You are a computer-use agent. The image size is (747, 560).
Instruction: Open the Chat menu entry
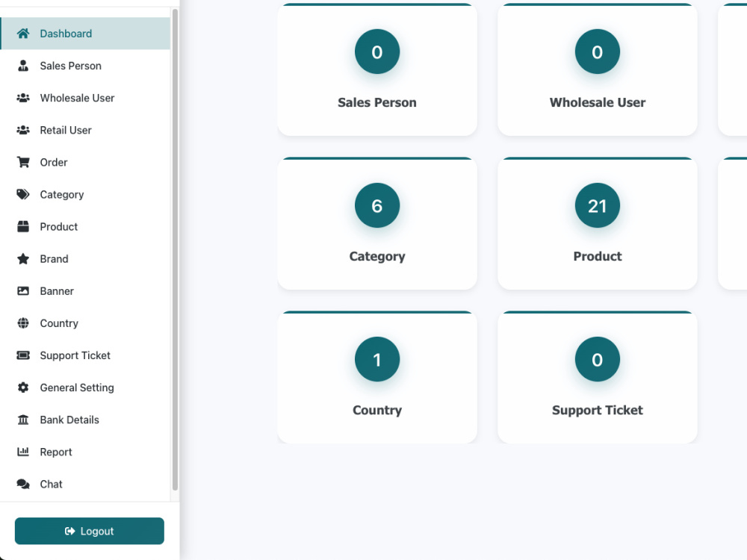(x=85, y=484)
